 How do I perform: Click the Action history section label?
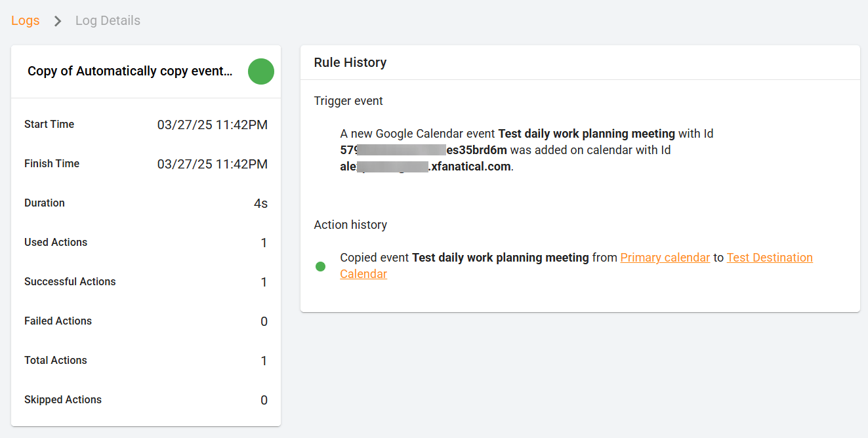tap(350, 225)
